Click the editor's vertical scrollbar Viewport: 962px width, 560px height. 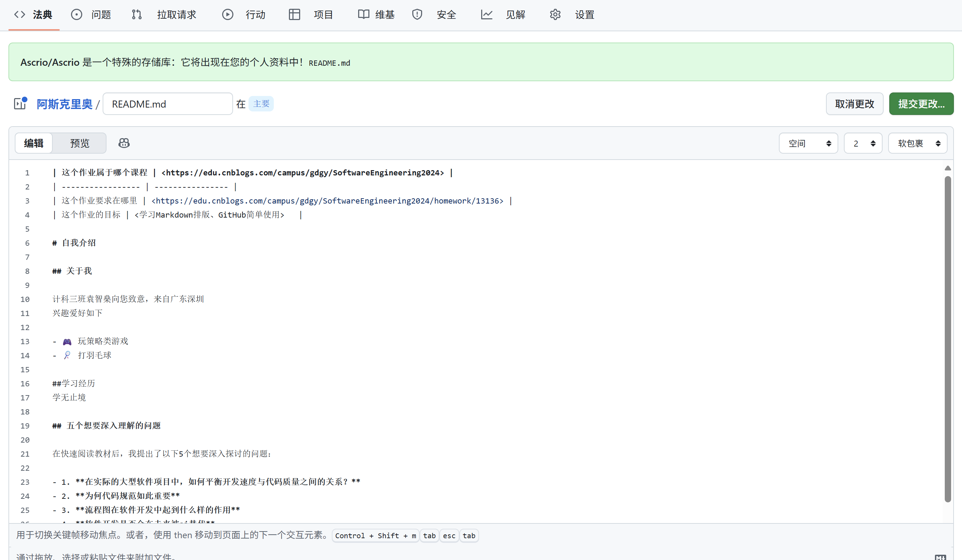948,338
